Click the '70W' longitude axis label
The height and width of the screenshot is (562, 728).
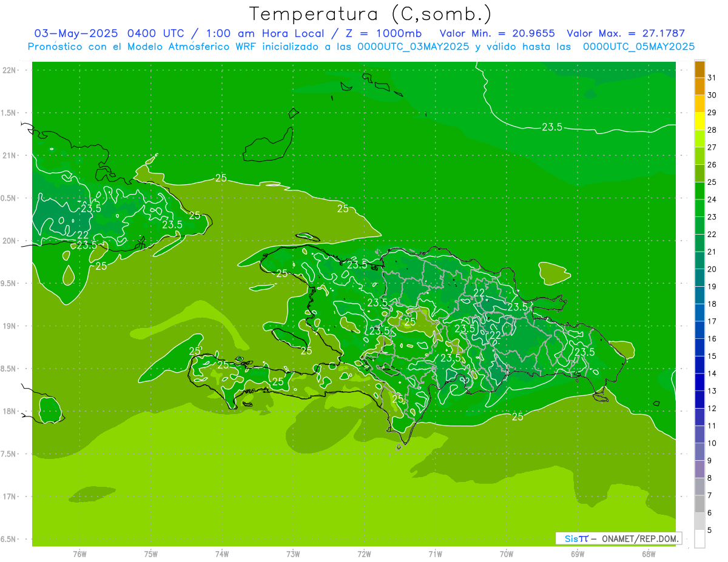pyautogui.click(x=507, y=554)
